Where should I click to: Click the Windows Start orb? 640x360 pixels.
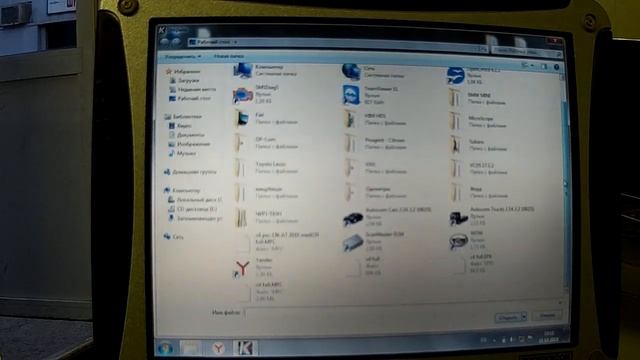pyautogui.click(x=166, y=348)
